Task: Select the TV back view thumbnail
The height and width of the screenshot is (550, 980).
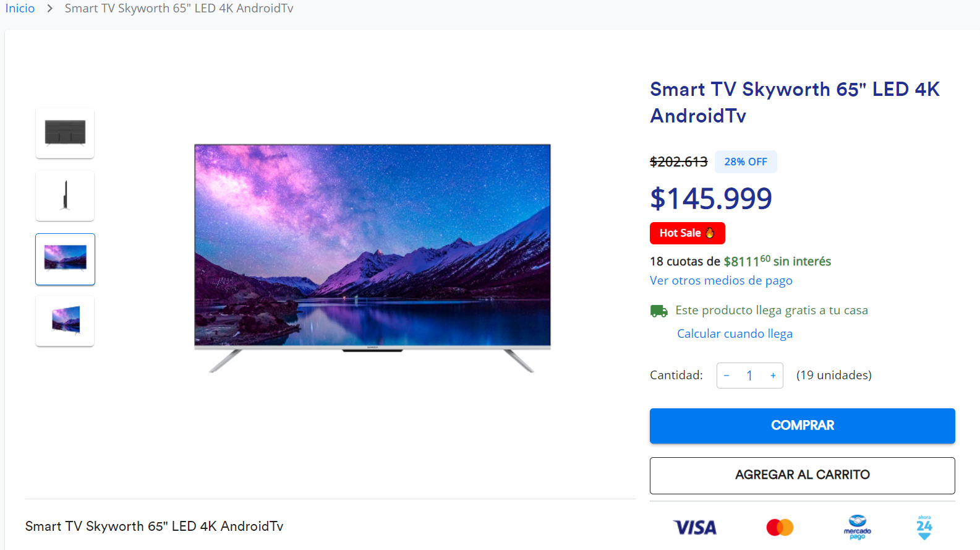Action: tap(65, 133)
